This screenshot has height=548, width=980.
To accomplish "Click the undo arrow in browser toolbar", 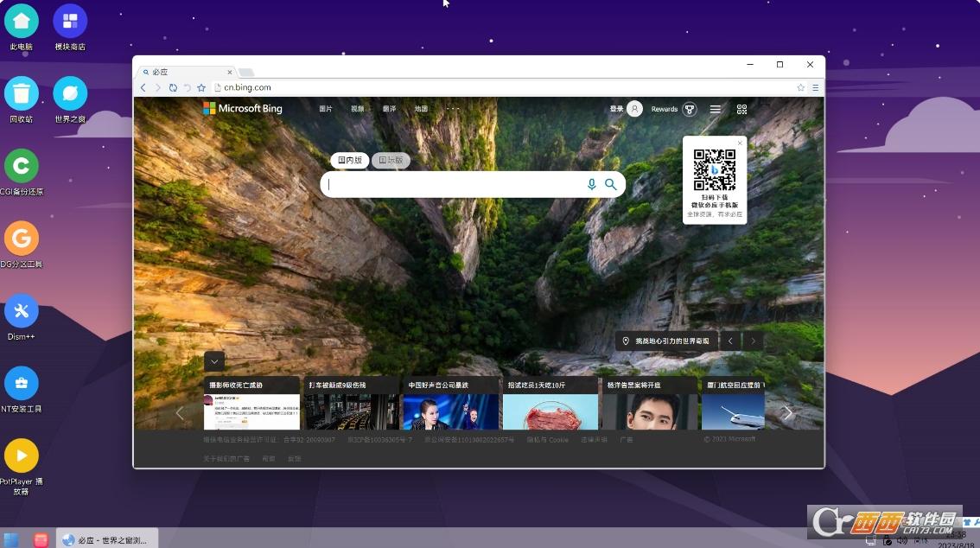I will (187, 88).
